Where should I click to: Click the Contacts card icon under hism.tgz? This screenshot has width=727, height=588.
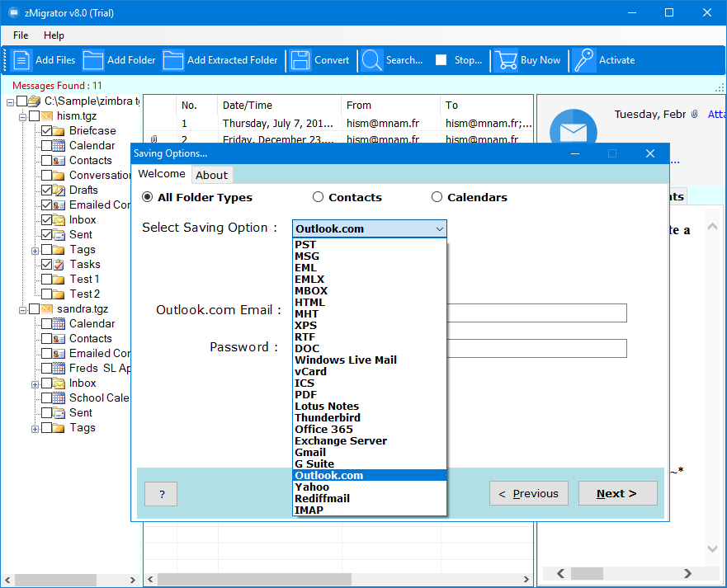pos(59,160)
